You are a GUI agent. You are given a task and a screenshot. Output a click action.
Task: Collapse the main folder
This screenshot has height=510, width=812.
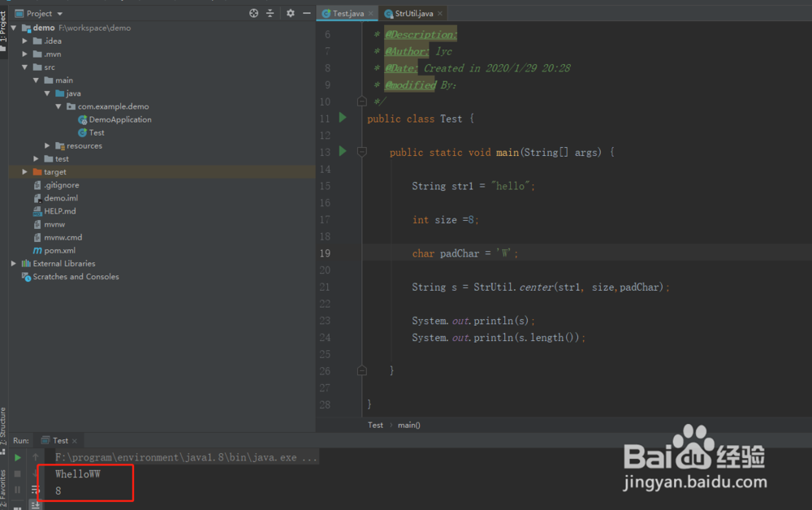pos(36,80)
